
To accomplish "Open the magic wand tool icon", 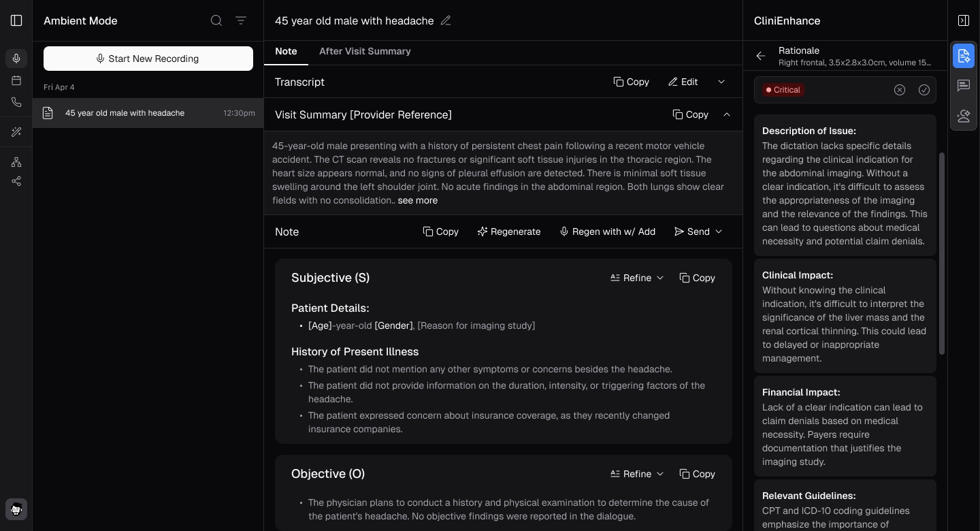I will point(16,132).
